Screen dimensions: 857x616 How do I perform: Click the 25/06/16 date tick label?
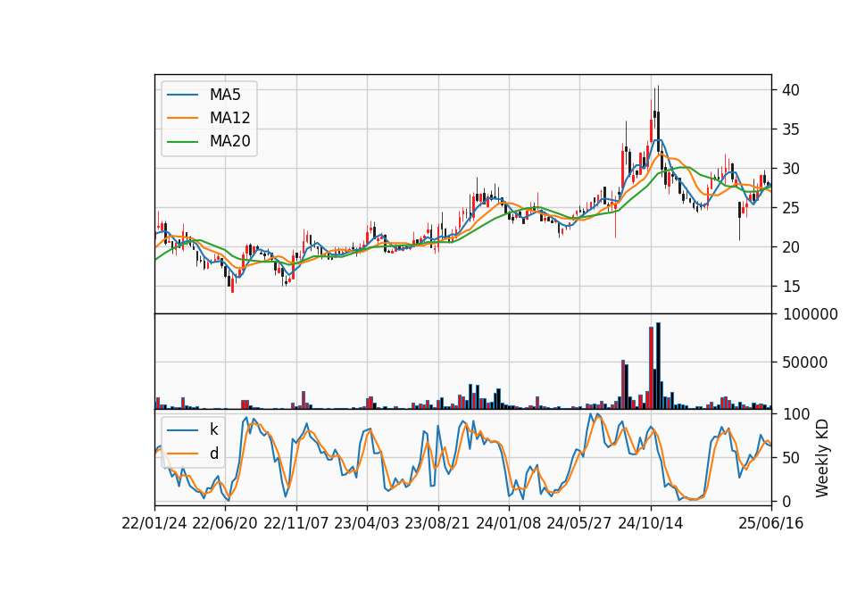771,523
